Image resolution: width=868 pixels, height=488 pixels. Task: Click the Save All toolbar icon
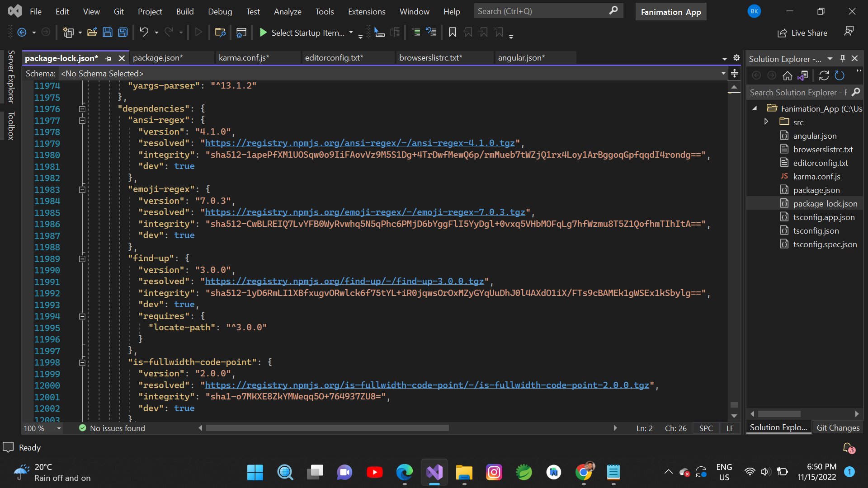point(123,33)
